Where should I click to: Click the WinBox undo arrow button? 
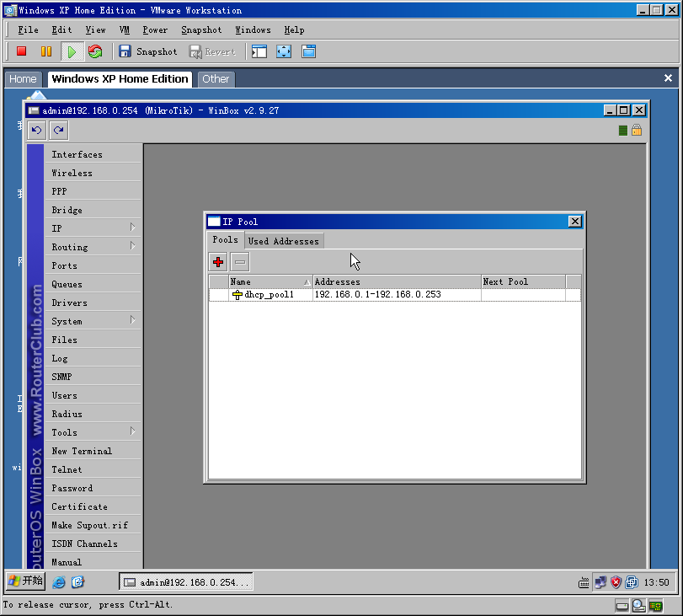(36, 130)
